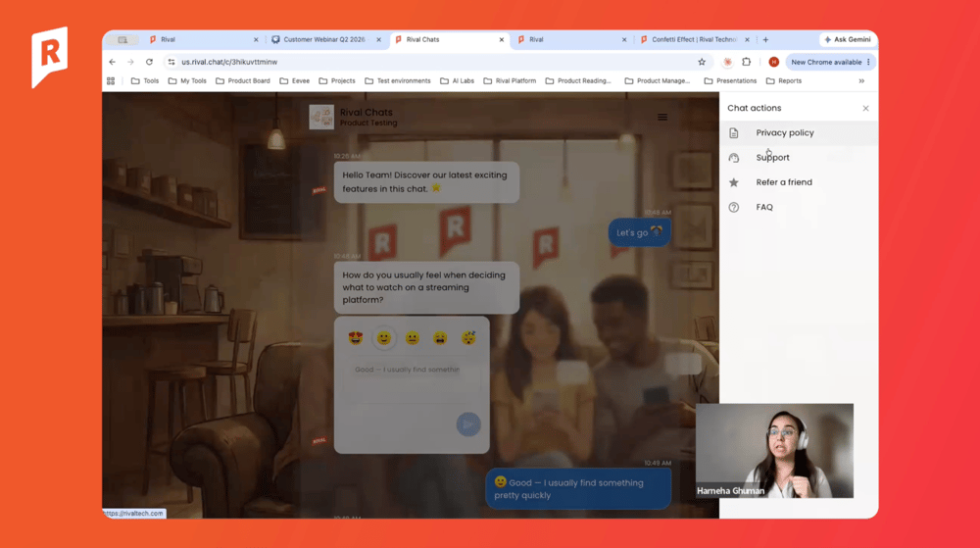Click the presenter webcam video thumbnail
The height and width of the screenshot is (548, 980).
[774, 451]
